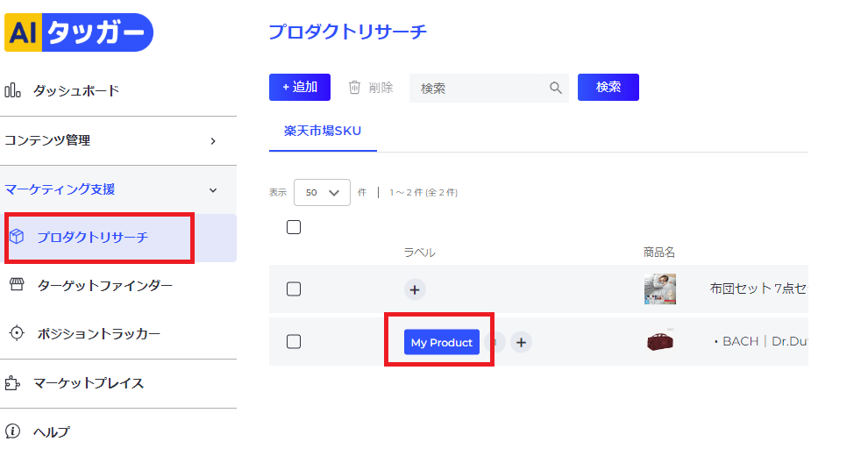Click the 削除 trash can icon

[354, 87]
